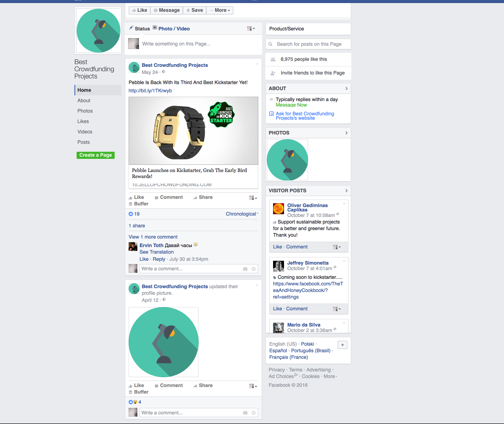Go to About in the sidebar
The width and height of the screenshot is (504, 424).
click(x=84, y=101)
